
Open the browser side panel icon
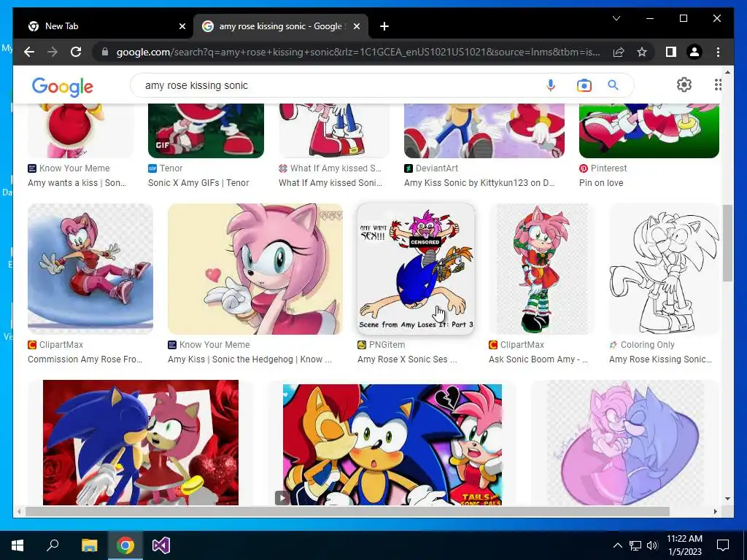click(671, 52)
